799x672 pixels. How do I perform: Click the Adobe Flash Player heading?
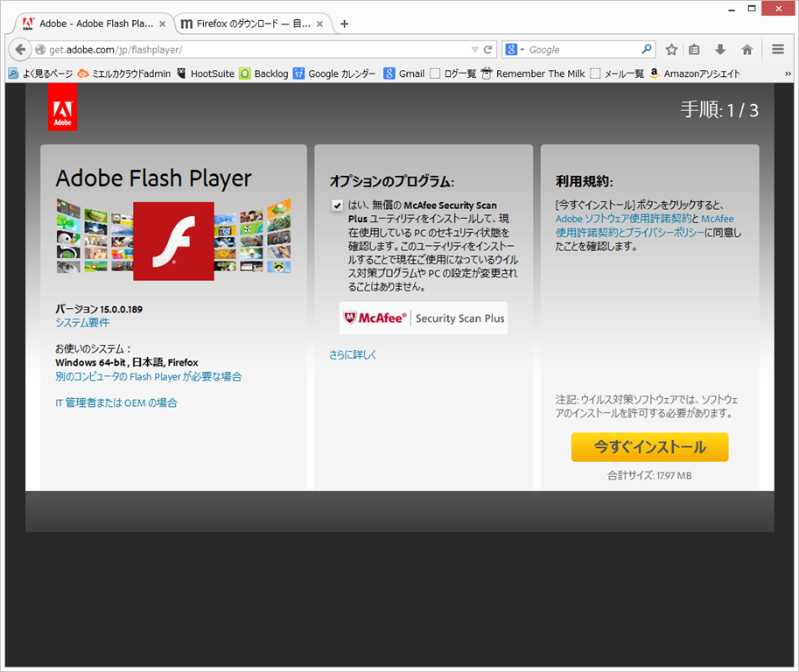tap(153, 178)
